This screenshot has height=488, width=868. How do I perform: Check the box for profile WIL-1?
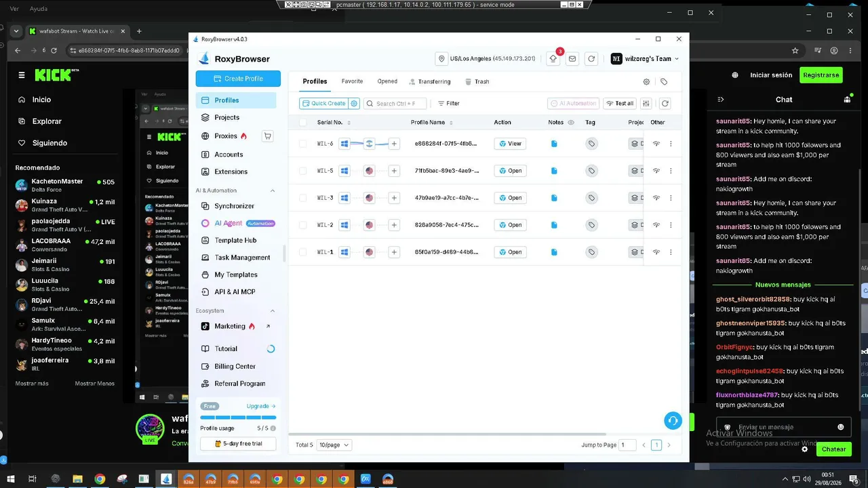click(302, 252)
